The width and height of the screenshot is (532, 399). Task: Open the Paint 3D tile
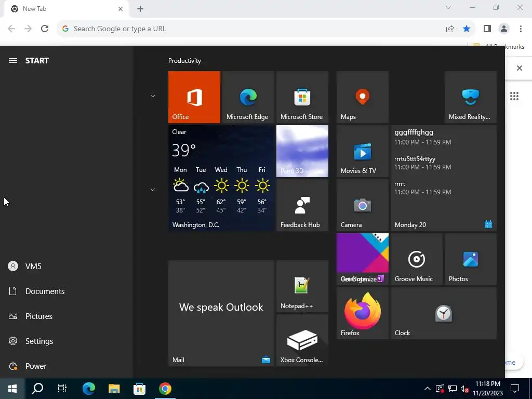click(x=302, y=151)
